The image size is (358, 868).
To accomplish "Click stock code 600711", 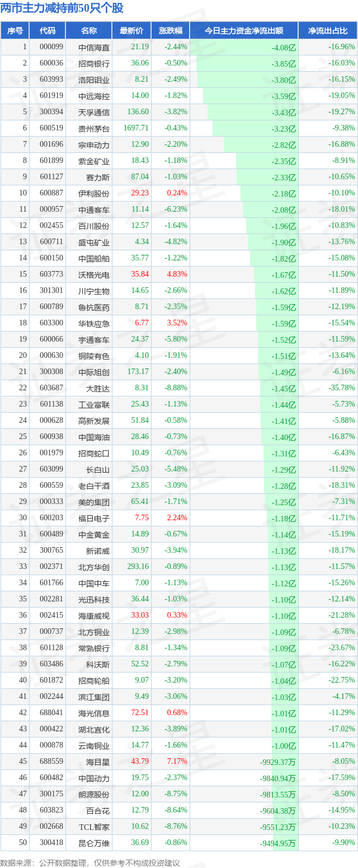I will [51, 242].
